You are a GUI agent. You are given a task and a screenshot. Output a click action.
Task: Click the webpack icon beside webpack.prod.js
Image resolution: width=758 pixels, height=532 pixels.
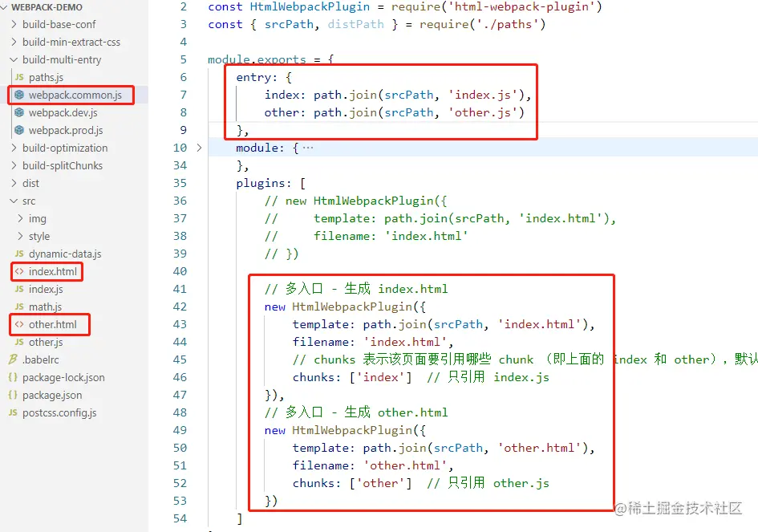click(x=19, y=130)
